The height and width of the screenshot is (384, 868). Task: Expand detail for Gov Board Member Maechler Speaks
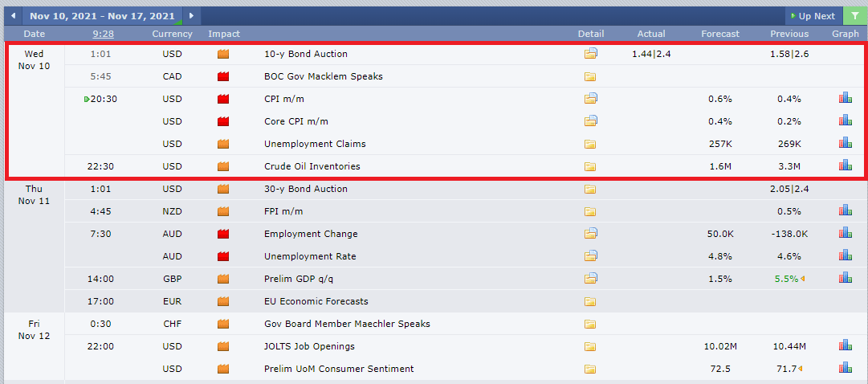590,325
